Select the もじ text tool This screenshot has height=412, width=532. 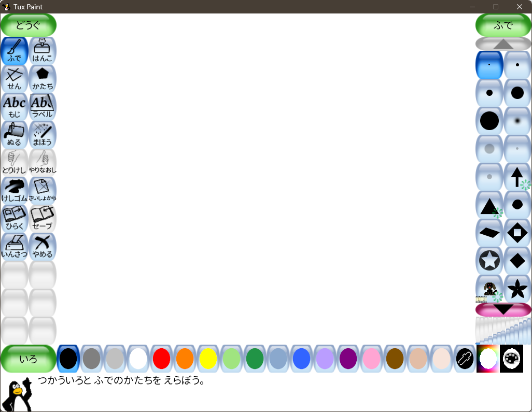click(x=15, y=107)
